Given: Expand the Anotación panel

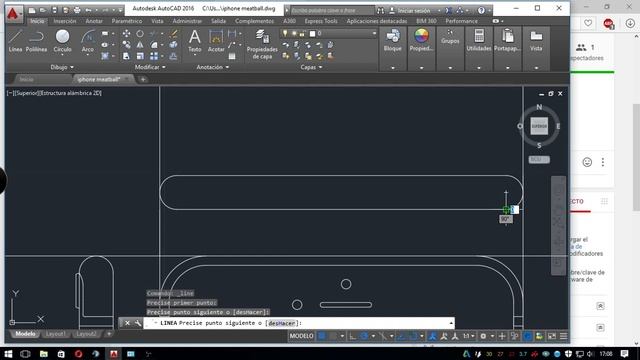Looking at the screenshot, I should pyautogui.click(x=213, y=67).
